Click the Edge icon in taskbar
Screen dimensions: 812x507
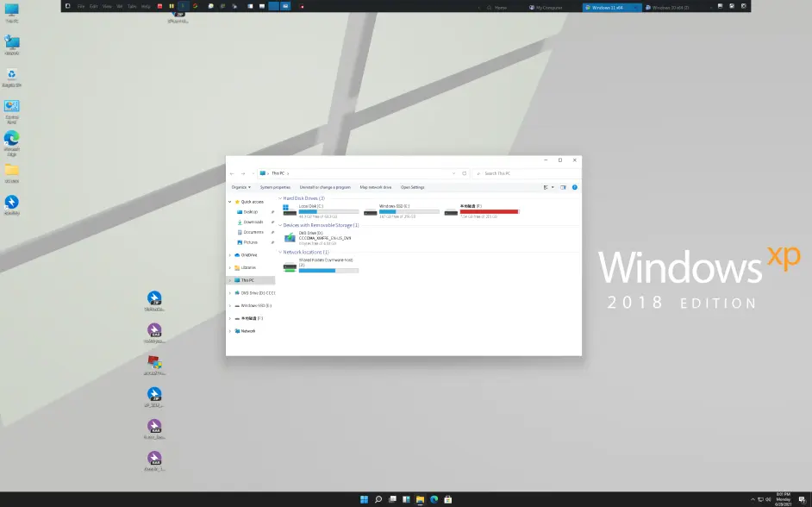[434, 499]
